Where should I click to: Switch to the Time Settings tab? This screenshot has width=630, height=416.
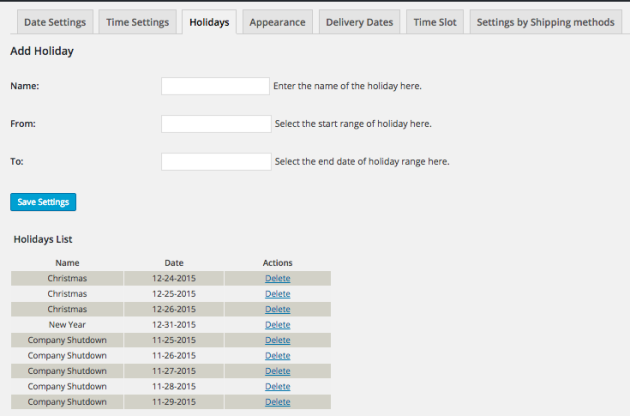[x=137, y=22]
